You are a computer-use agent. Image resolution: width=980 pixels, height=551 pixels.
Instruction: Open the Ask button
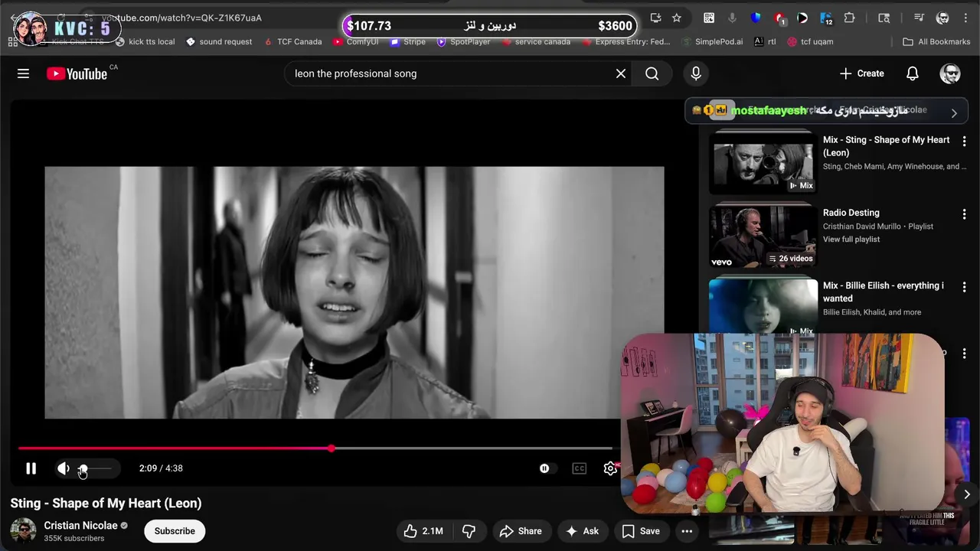click(582, 531)
